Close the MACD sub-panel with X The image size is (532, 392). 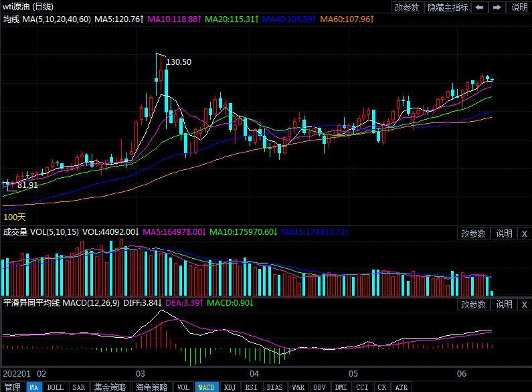[524, 304]
